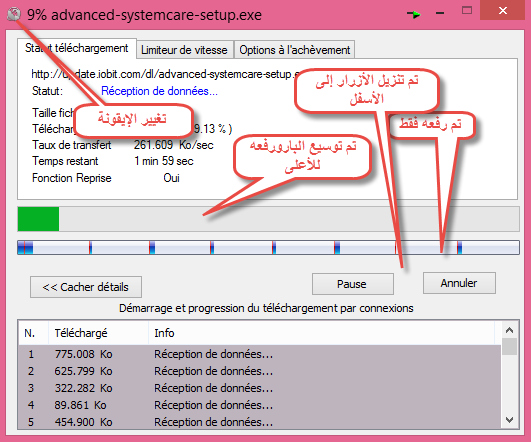Select the Statut téléchargement tab
The width and height of the screenshot is (531, 442).
pos(77,48)
